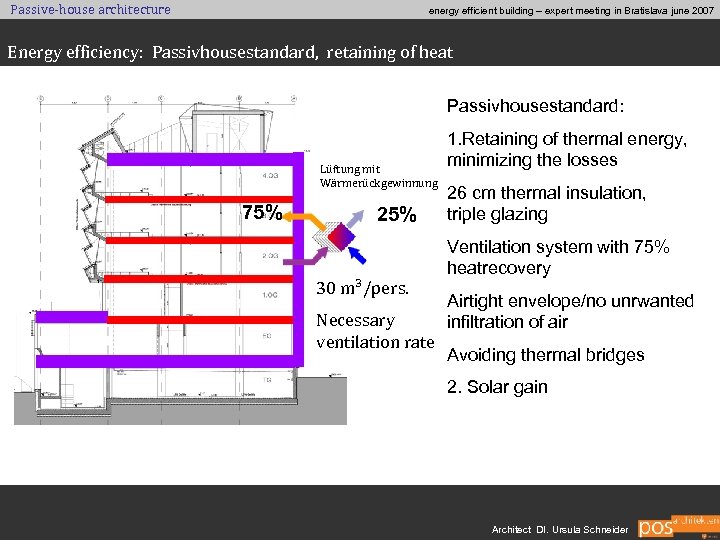Click the orange pos architekten logo
720x540 pixels.
678,526
